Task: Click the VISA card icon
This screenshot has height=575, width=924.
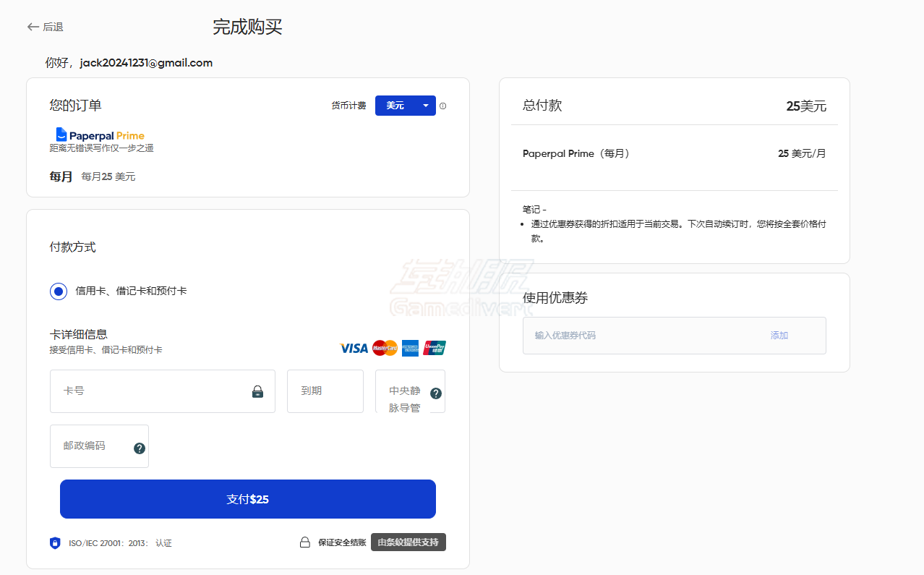Action: click(x=354, y=348)
